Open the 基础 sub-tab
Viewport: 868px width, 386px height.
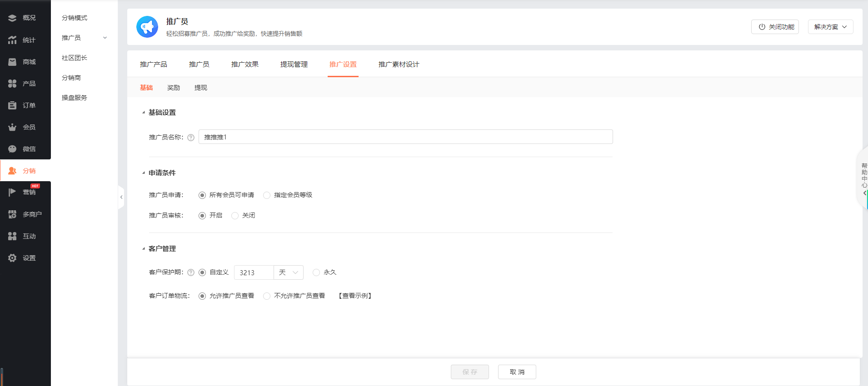pos(146,88)
